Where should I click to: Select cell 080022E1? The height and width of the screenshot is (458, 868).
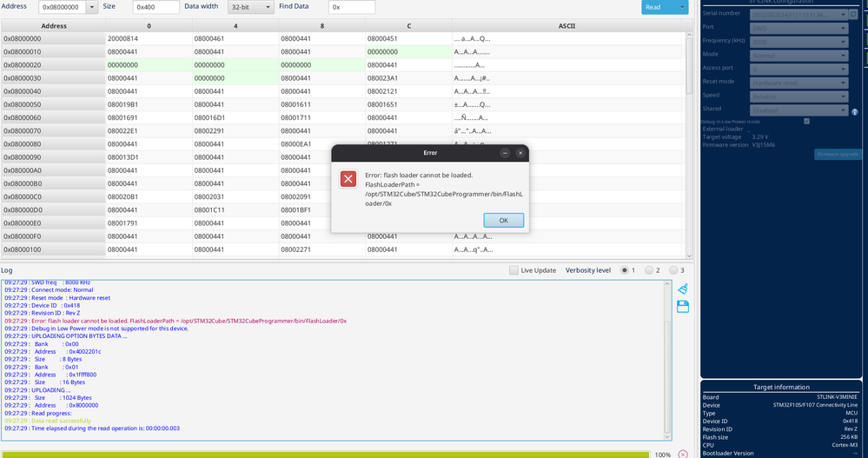[x=149, y=131]
